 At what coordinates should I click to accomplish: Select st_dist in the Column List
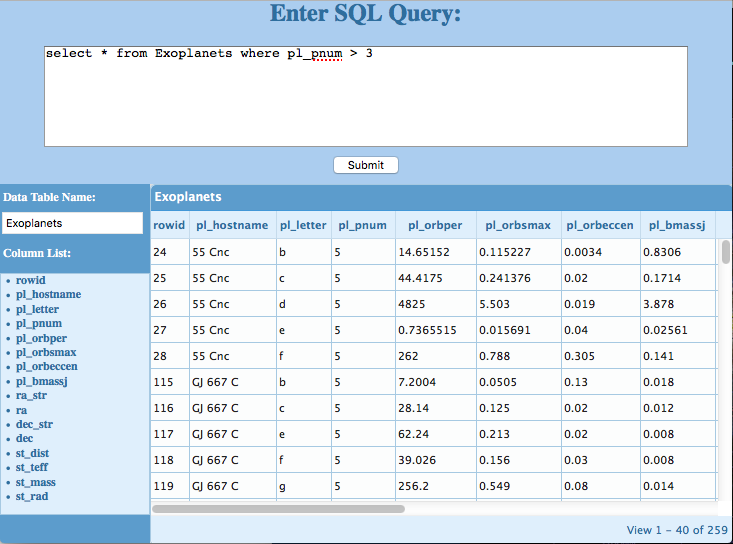[32, 453]
